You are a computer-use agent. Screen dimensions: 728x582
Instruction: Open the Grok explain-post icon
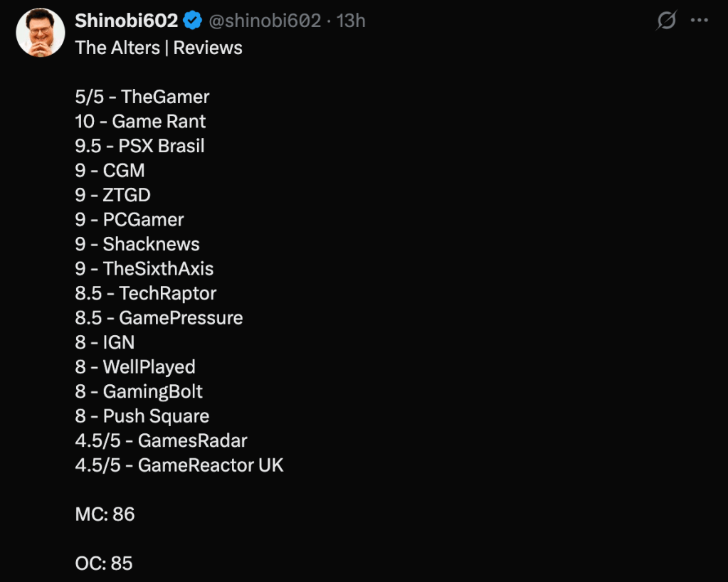pos(666,21)
